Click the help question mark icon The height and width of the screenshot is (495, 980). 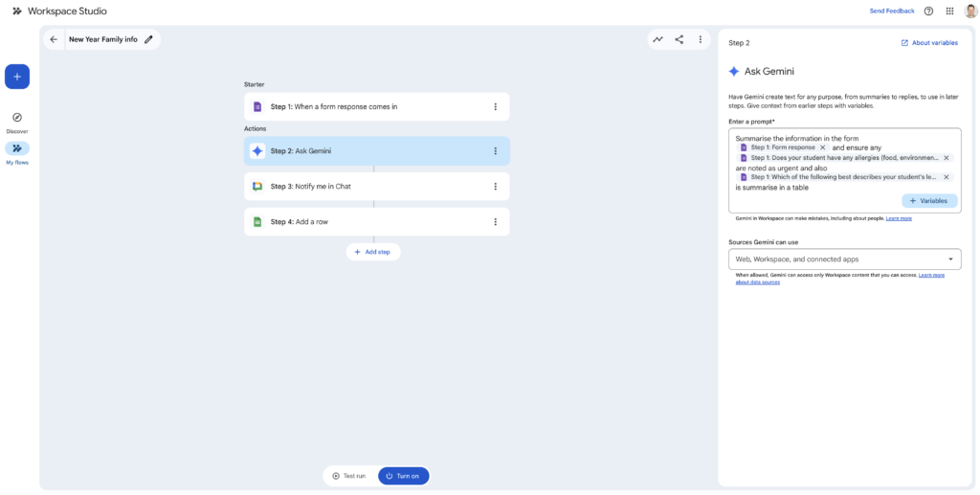pos(928,11)
